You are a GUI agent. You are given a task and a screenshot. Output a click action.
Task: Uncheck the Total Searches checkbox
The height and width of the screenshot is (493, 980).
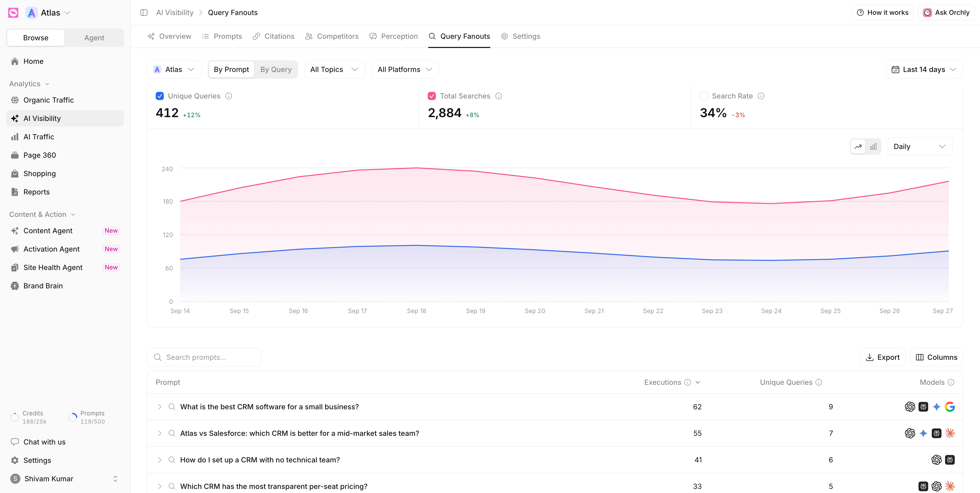(432, 96)
